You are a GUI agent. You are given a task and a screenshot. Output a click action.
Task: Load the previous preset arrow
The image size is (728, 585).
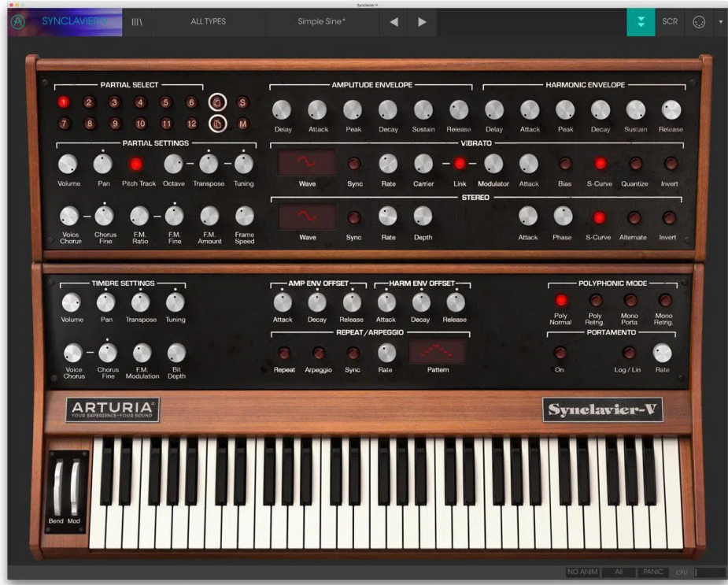(x=394, y=22)
